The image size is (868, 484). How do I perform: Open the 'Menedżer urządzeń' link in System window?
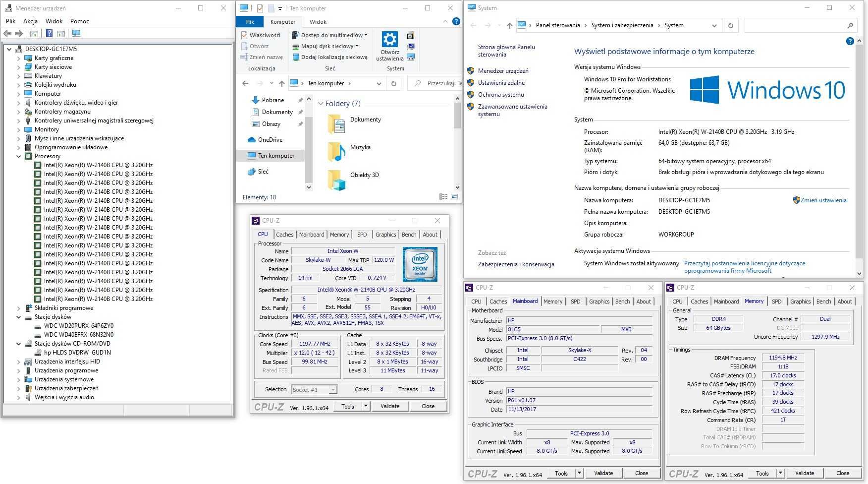click(x=503, y=71)
